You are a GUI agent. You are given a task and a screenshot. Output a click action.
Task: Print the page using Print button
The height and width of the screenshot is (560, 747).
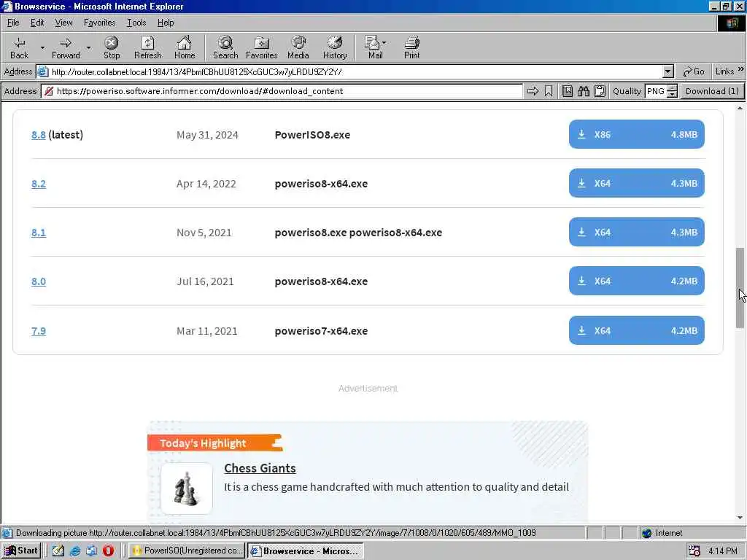(x=411, y=47)
